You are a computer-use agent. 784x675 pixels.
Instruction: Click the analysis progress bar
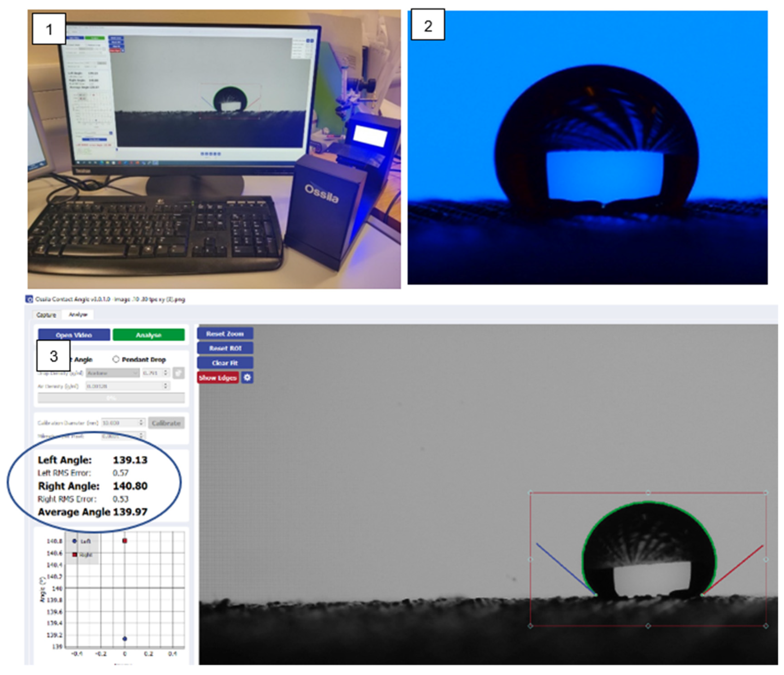click(111, 398)
